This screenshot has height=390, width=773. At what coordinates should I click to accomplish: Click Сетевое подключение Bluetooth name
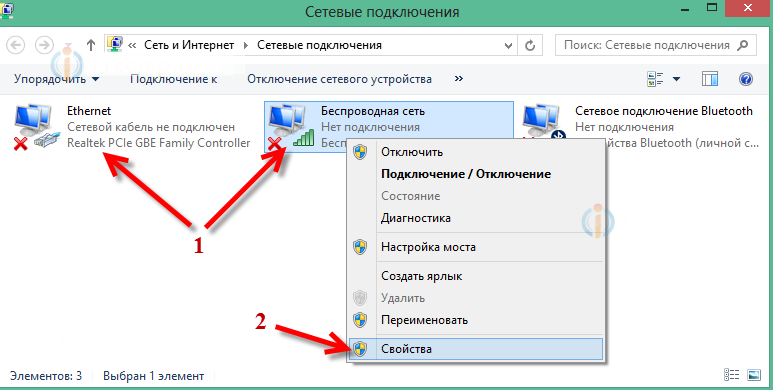tap(664, 111)
